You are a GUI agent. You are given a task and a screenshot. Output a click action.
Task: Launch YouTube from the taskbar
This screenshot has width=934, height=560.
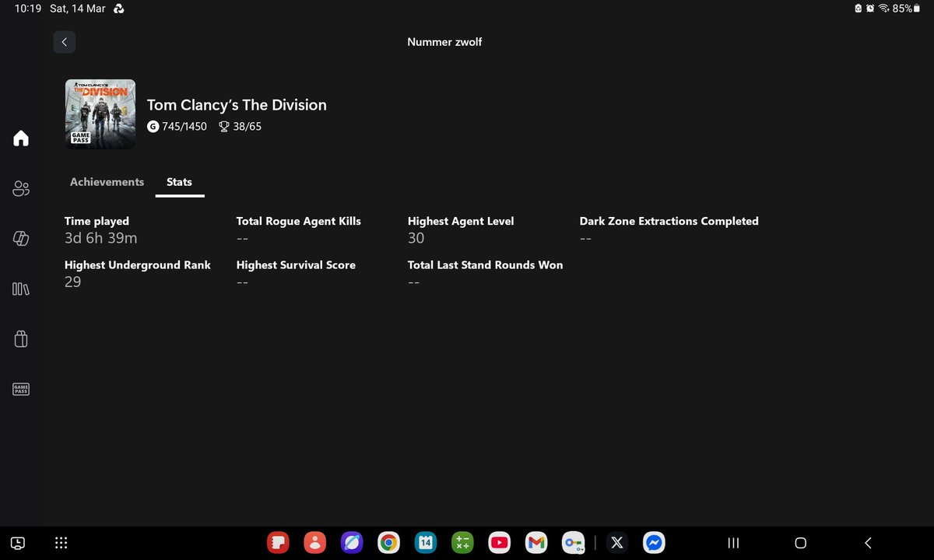pos(499,543)
